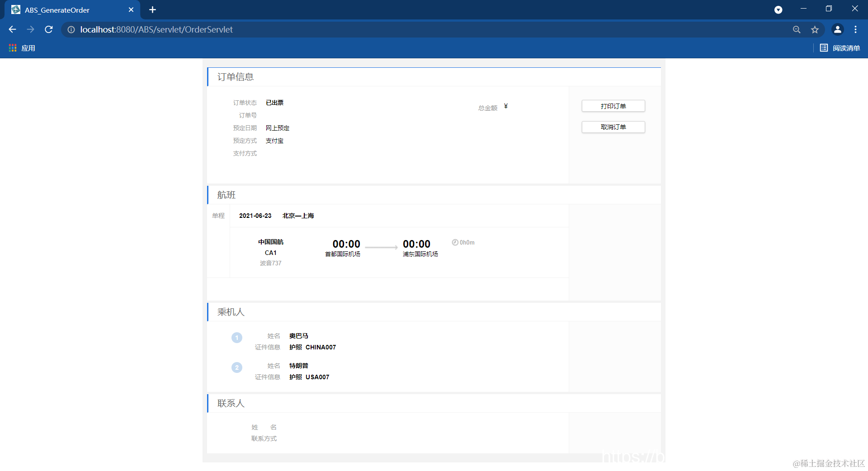Open the Chrome three-dot menu
This screenshot has height=471, width=868.
[855, 29]
